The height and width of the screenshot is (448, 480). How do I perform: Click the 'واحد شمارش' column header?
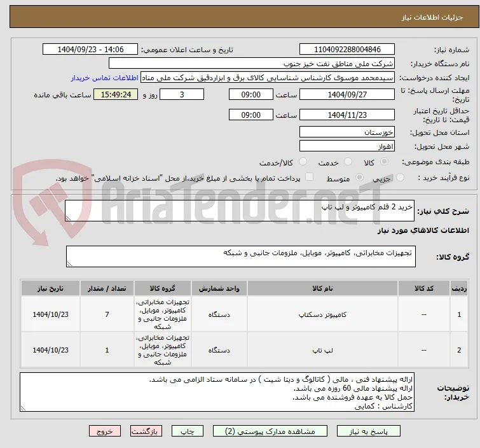click(219, 288)
